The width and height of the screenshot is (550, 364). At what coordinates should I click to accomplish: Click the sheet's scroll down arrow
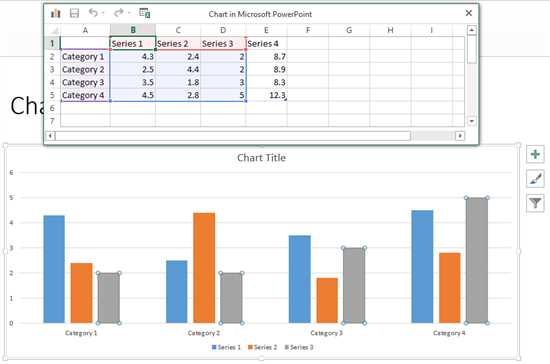click(x=472, y=121)
